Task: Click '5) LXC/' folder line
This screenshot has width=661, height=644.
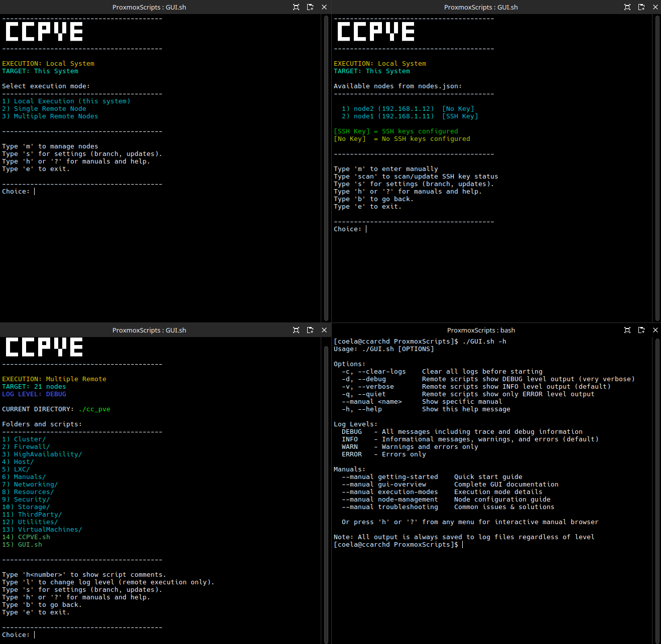Action: pos(16,469)
